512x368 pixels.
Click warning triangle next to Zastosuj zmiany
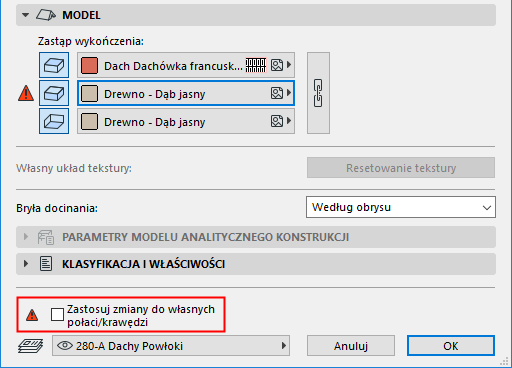32,315
